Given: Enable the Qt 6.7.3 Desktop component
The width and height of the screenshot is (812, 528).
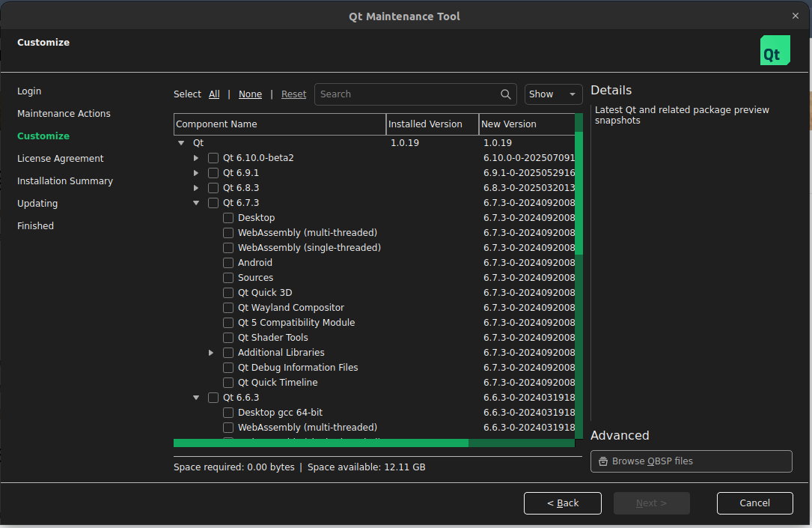Looking at the screenshot, I should tap(228, 218).
